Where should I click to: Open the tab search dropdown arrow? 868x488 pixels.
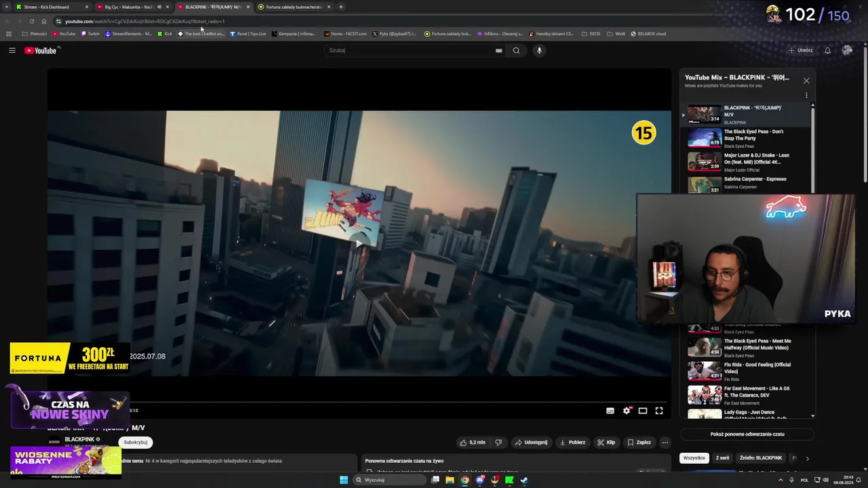coord(7,7)
